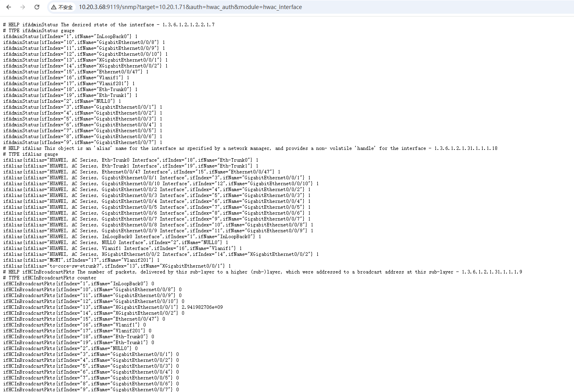Viewport: 574px width, 392px height.
Task: Click the ifAlias to-core-sw-etrunk7 line
Action: pos(117,266)
